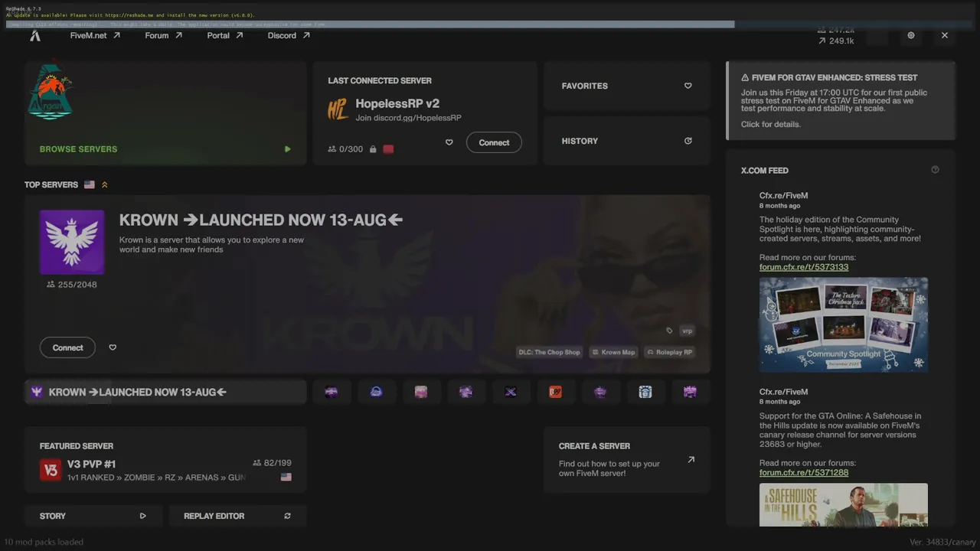Select the pink server icon in carousel

[x=420, y=392]
